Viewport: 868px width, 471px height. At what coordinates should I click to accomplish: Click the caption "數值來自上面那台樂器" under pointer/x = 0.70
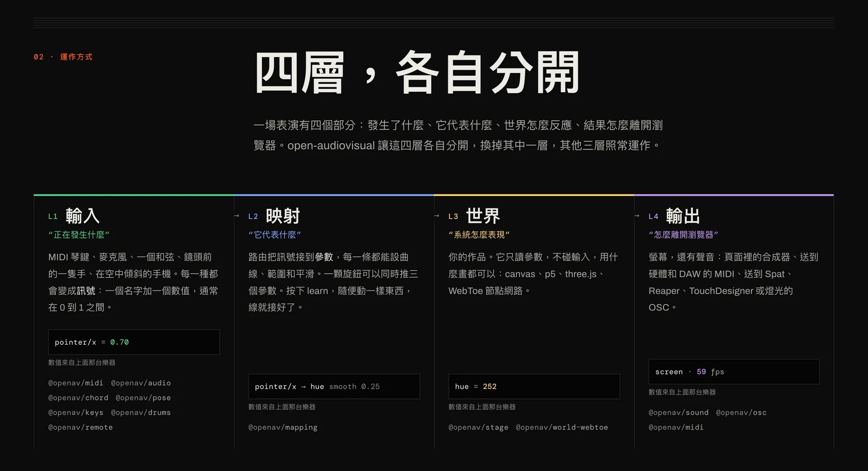pyautogui.click(x=82, y=362)
